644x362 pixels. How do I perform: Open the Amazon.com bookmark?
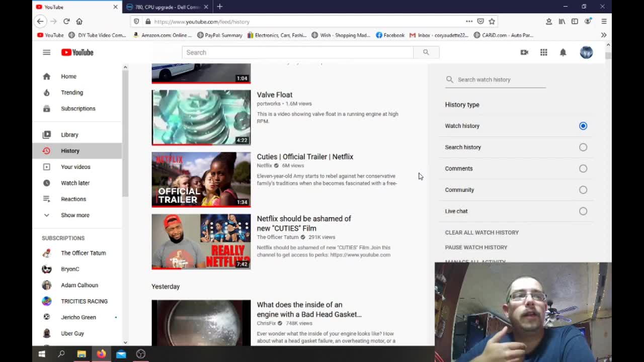(162, 35)
